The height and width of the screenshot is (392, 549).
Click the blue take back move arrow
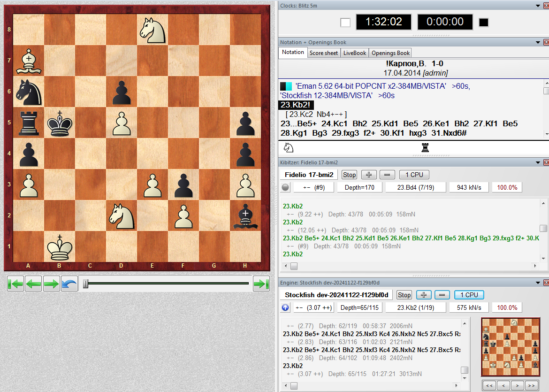[69, 284]
